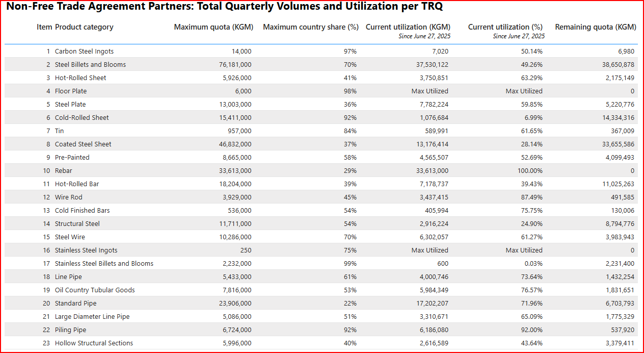Select the Hollow Structural Sections row

pos(94,343)
